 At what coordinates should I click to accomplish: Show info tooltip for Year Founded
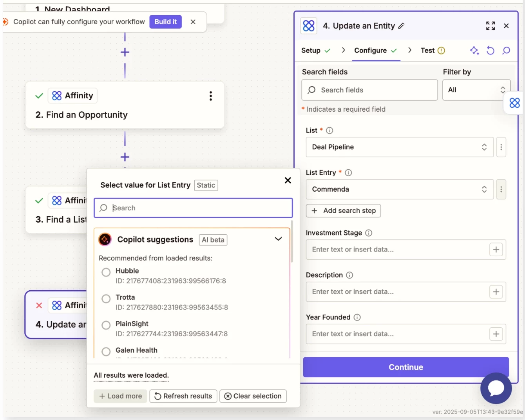(357, 317)
